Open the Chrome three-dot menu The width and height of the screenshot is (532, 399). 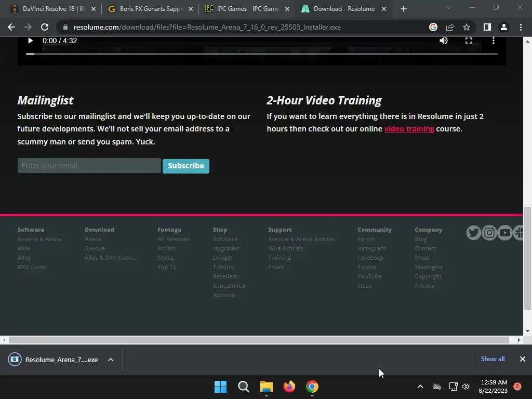tap(521, 27)
